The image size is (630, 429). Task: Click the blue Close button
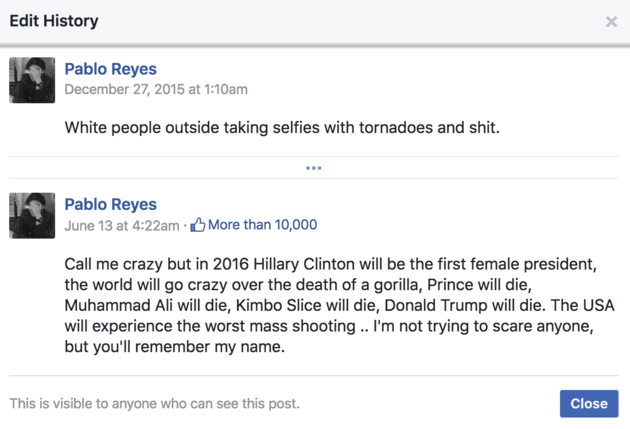tap(589, 403)
